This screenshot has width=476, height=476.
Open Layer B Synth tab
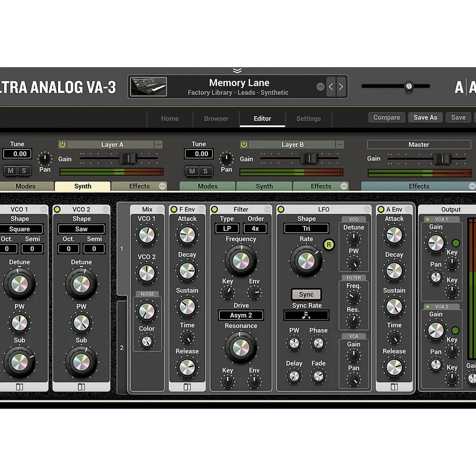click(264, 186)
